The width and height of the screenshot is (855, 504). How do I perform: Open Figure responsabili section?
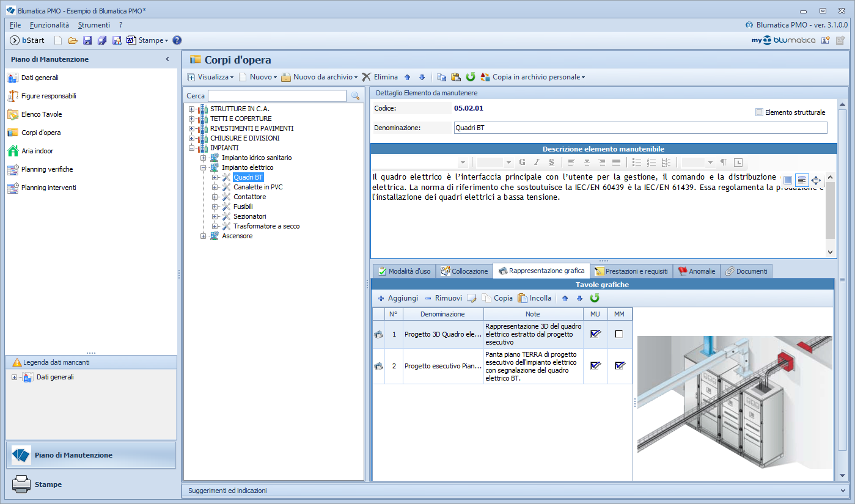point(42,96)
